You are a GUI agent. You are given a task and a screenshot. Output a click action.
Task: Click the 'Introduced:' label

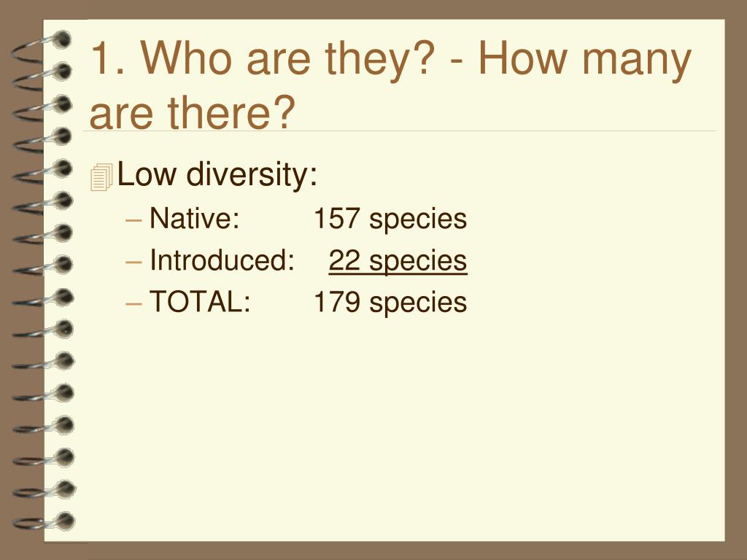(x=222, y=260)
